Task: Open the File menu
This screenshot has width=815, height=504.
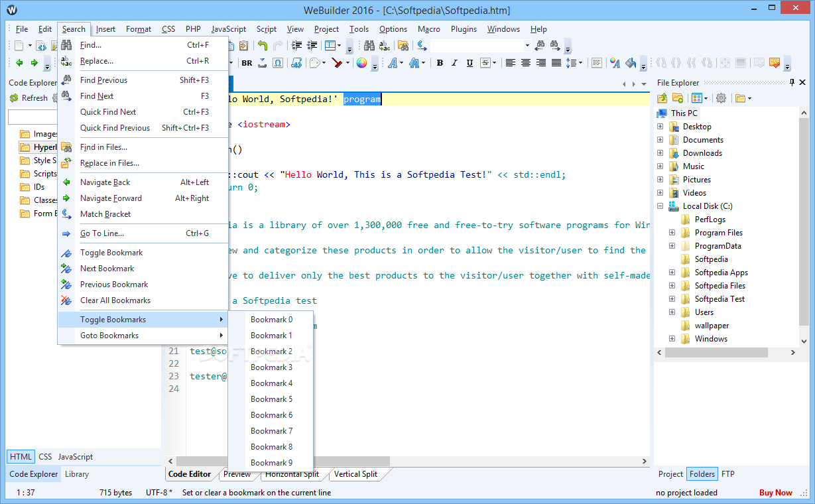Action: click(22, 29)
